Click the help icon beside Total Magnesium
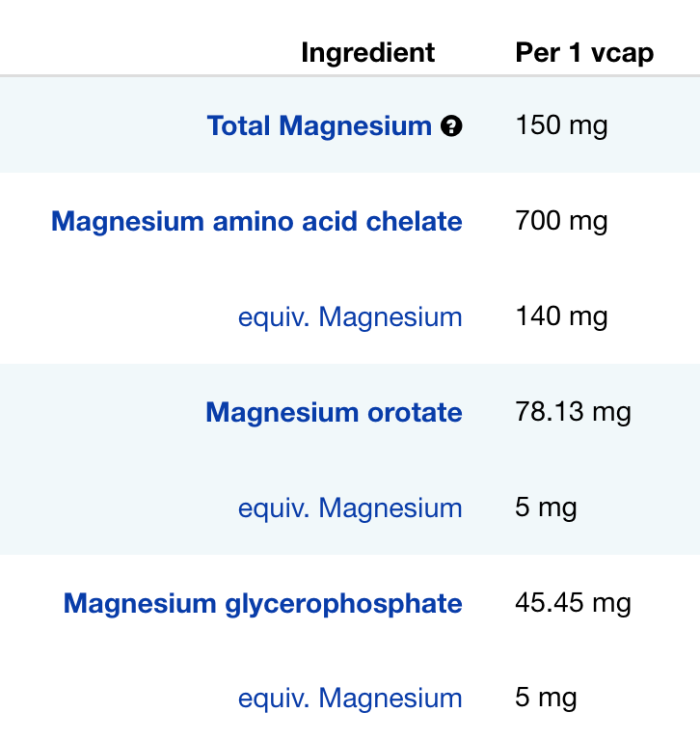 [451, 126]
